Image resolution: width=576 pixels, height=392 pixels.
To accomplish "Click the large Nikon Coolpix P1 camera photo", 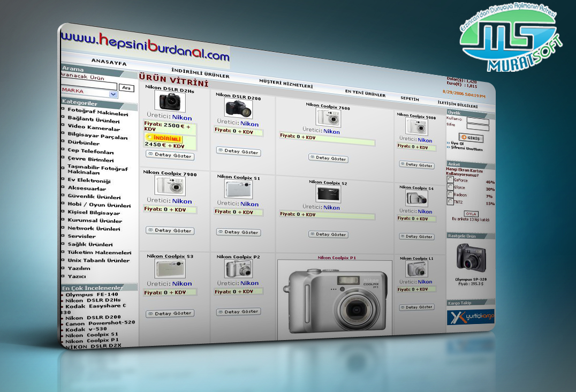I will (335, 299).
